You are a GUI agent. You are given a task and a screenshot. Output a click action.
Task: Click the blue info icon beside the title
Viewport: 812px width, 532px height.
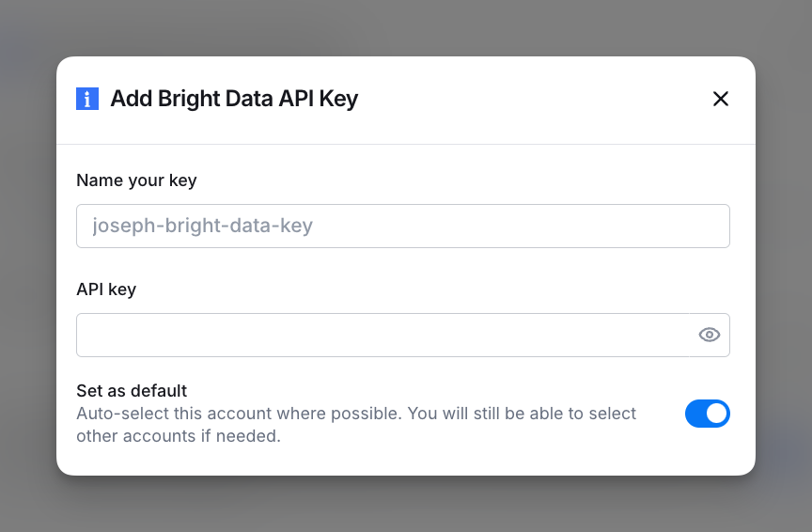click(87, 99)
